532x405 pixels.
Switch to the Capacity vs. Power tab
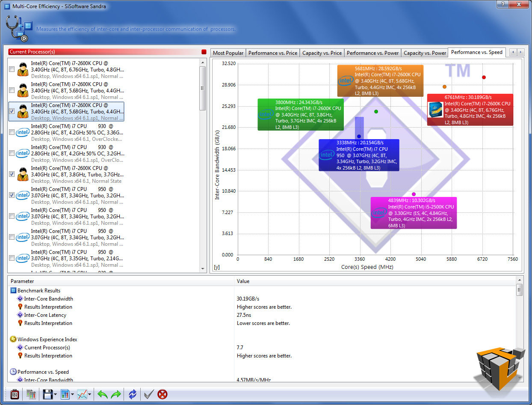tap(425, 53)
